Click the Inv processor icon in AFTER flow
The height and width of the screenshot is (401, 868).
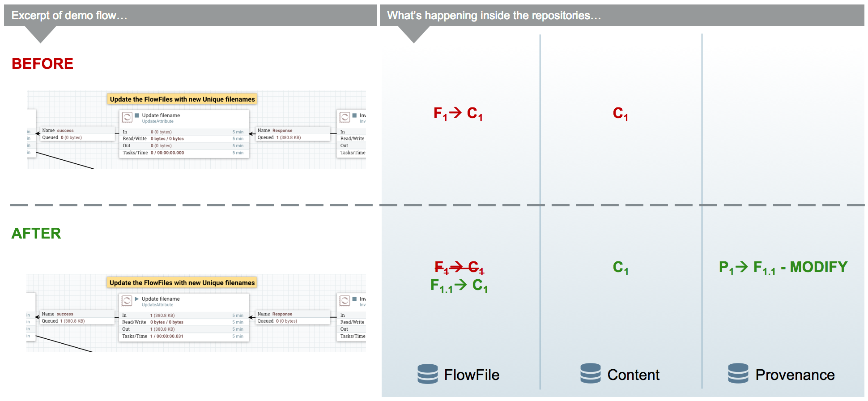[x=345, y=301]
